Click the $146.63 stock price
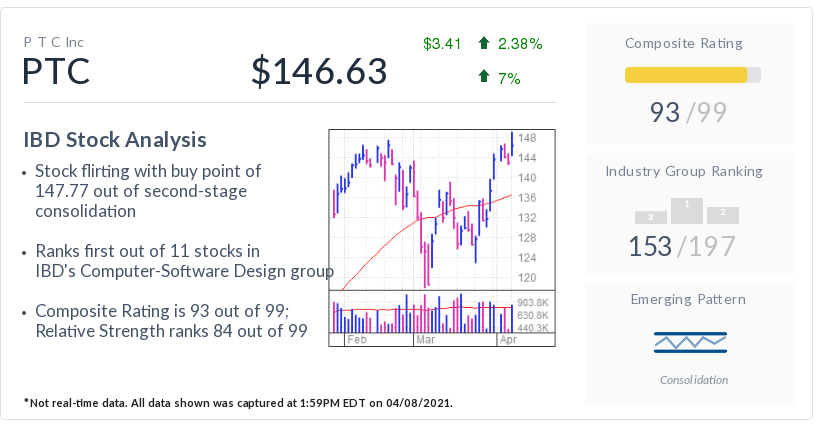 (x=319, y=72)
